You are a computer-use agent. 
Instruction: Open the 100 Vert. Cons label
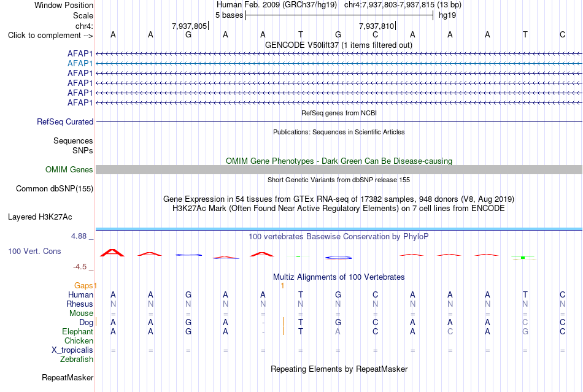(x=34, y=251)
